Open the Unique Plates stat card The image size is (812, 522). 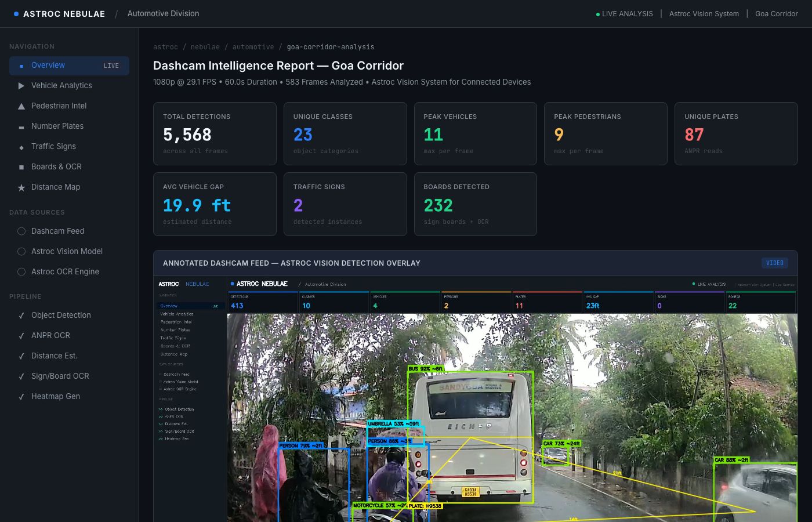[735, 134]
